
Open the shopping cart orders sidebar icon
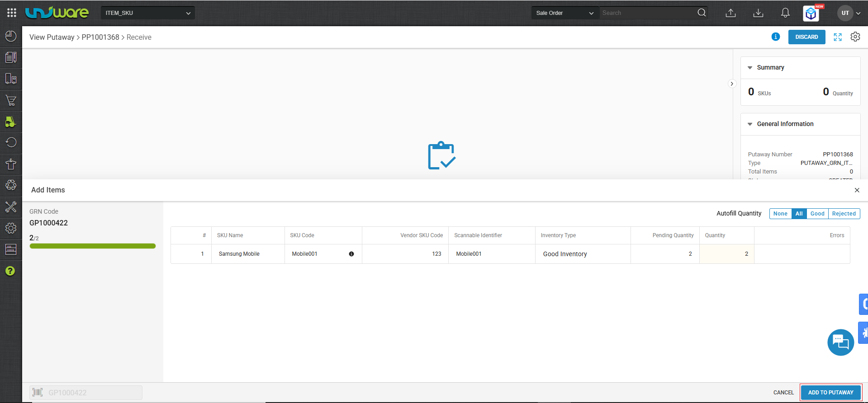click(x=11, y=100)
